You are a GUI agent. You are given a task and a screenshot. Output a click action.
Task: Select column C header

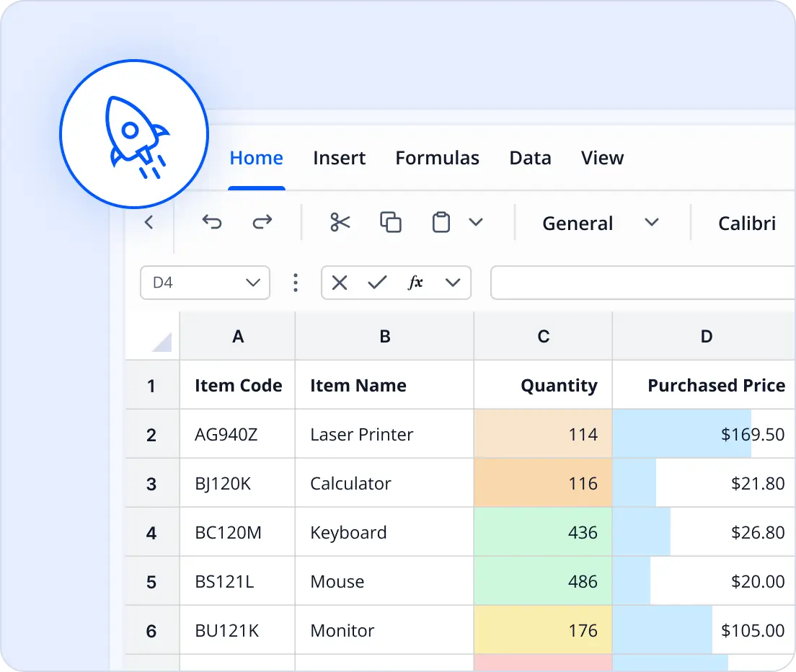[543, 336]
